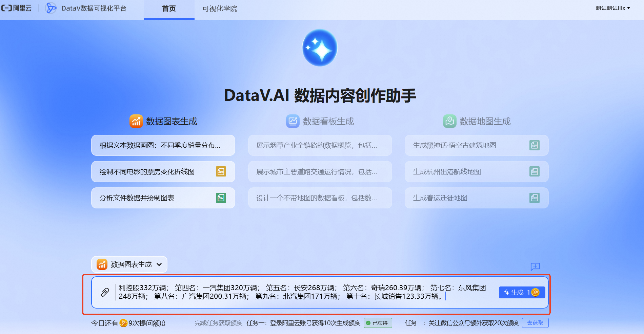
Task: Click orange chart icon in mode selector
Action: (x=102, y=264)
